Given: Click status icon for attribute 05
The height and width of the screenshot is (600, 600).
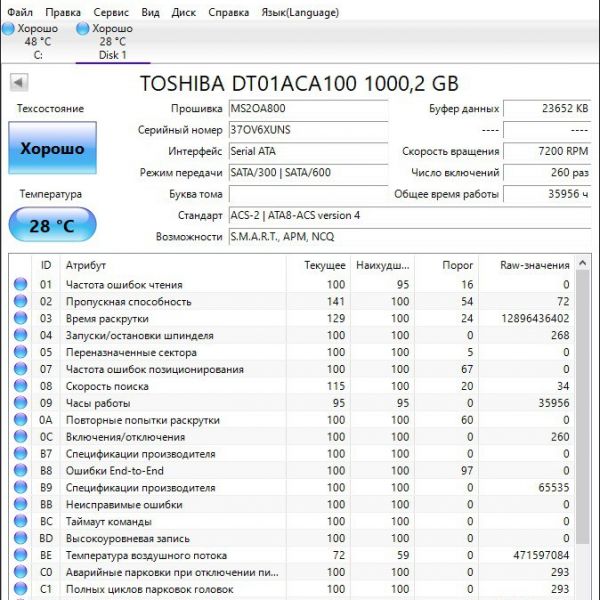Looking at the screenshot, I should coord(20,352).
